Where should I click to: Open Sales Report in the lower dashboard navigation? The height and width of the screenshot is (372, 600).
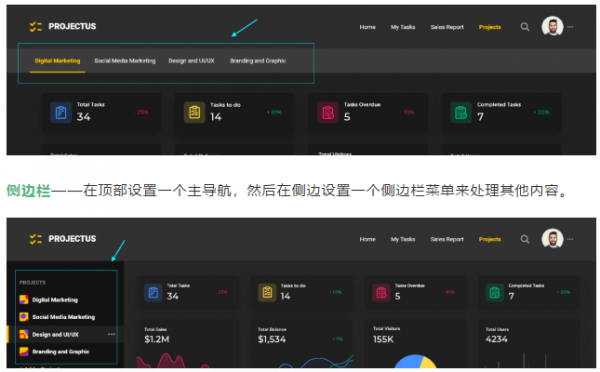(447, 239)
